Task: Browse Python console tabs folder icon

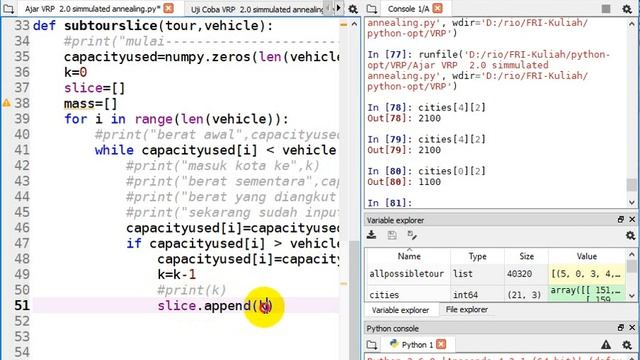Action: pyautogui.click(x=372, y=345)
